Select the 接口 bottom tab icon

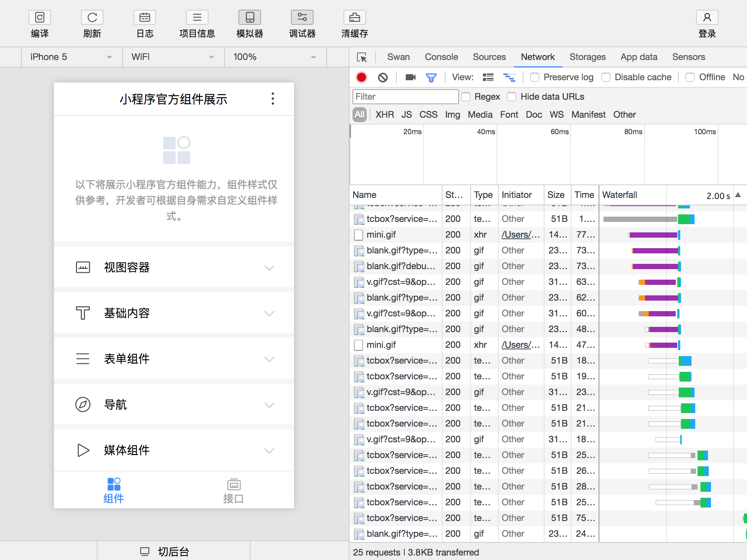click(234, 484)
